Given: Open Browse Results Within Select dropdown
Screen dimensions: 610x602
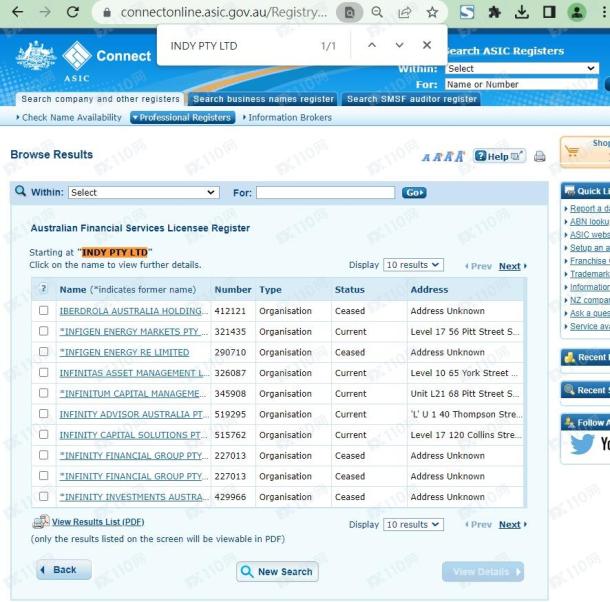Looking at the screenshot, I should pyautogui.click(x=144, y=193).
